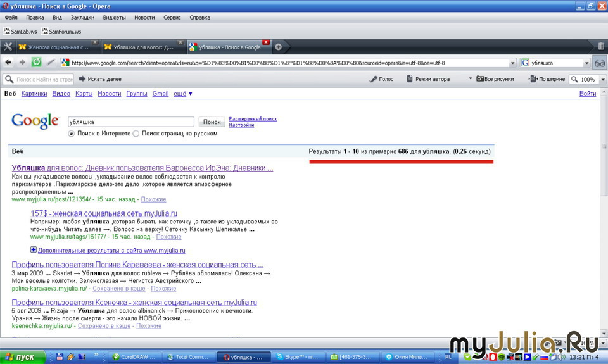Open the Opera panels wrench icon
The width and height of the screenshot is (608, 364).
[x=8, y=47]
